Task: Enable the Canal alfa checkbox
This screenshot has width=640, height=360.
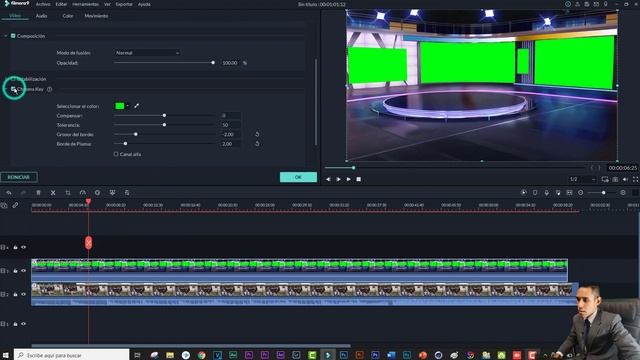Action: (x=116, y=154)
